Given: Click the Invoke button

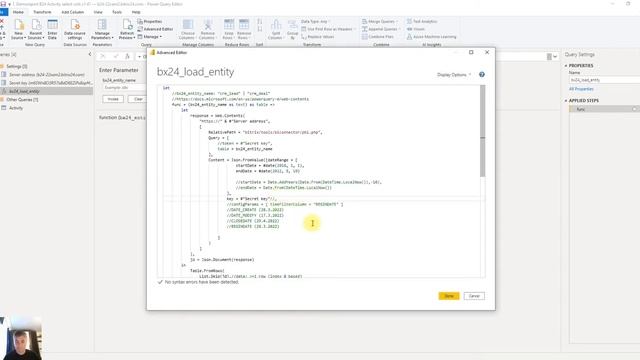Looking at the screenshot, I should 113,99.
